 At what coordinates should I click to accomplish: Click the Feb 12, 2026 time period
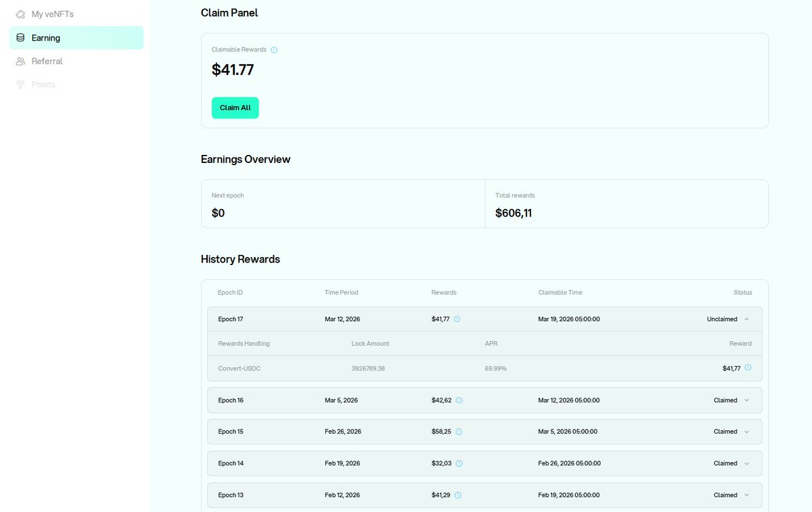342,495
